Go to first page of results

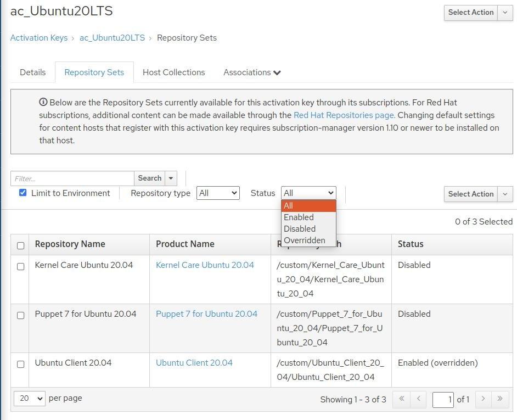(x=401, y=399)
